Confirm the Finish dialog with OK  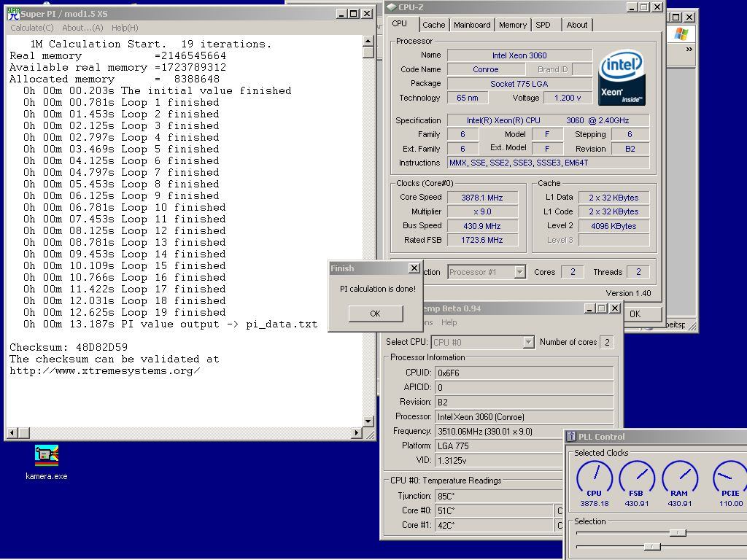coord(376,314)
